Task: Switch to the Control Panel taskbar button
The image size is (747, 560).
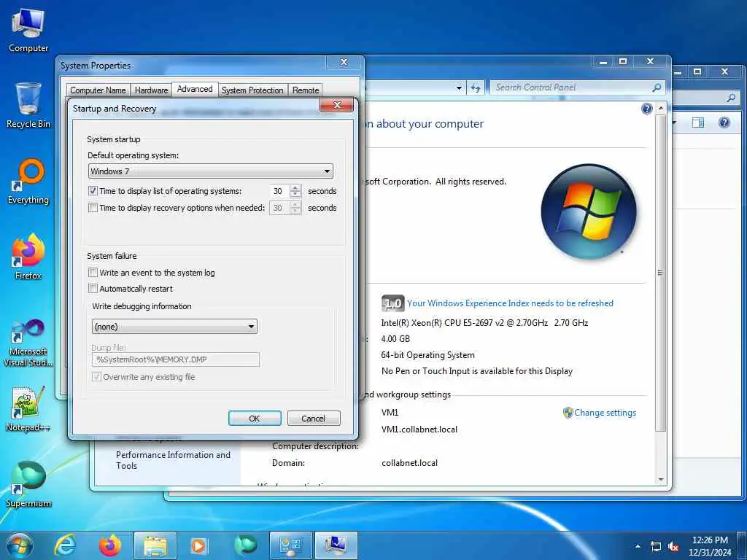Action: click(x=290, y=545)
